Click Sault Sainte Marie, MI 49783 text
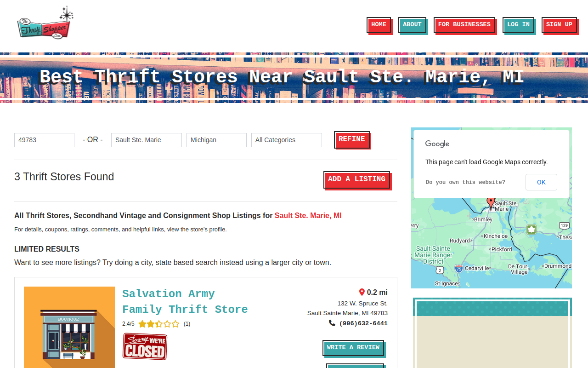This screenshot has width=588, height=368. (x=347, y=313)
